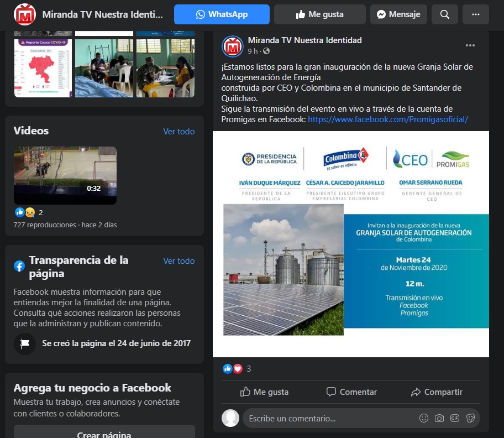The width and height of the screenshot is (504, 438).
Task: Click Se creó la página el 24 de junio de 2017
Action: [117, 343]
